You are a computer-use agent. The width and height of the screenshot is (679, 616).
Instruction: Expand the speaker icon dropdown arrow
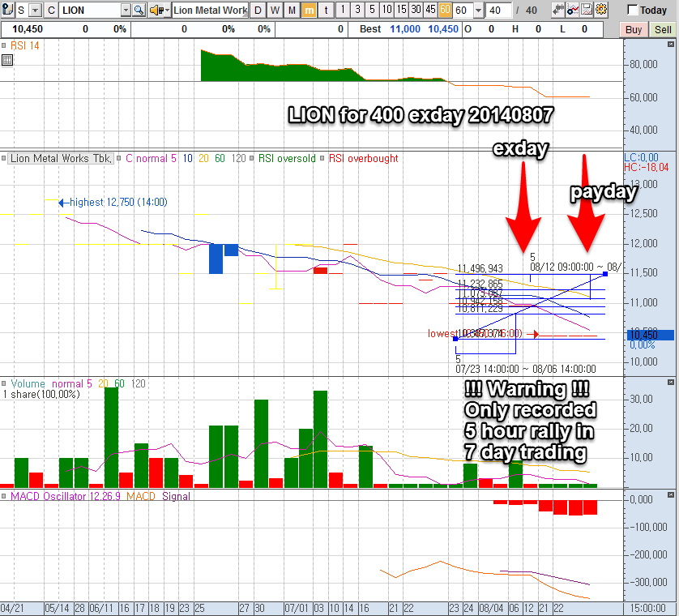[x=167, y=10]
